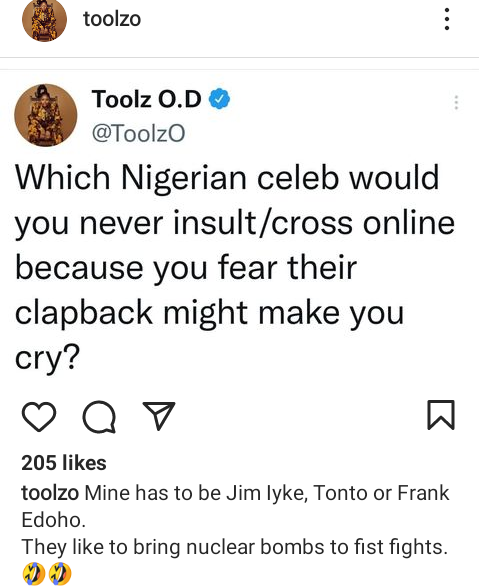Open toolzo's profile picture in post header
Image resolution: width=479 pixels, height=587 pixels.
click(44, 20)
